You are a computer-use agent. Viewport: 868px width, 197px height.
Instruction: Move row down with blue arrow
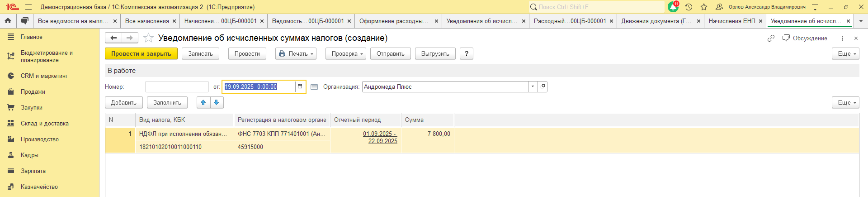click(217, 102)
